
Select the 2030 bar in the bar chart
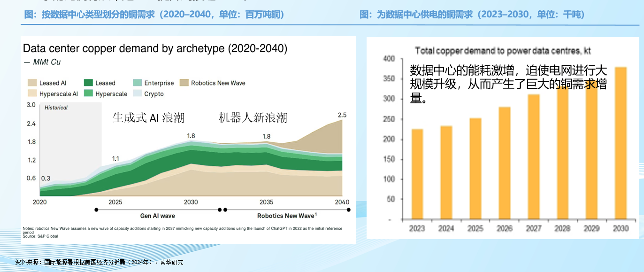coord(621,143)
